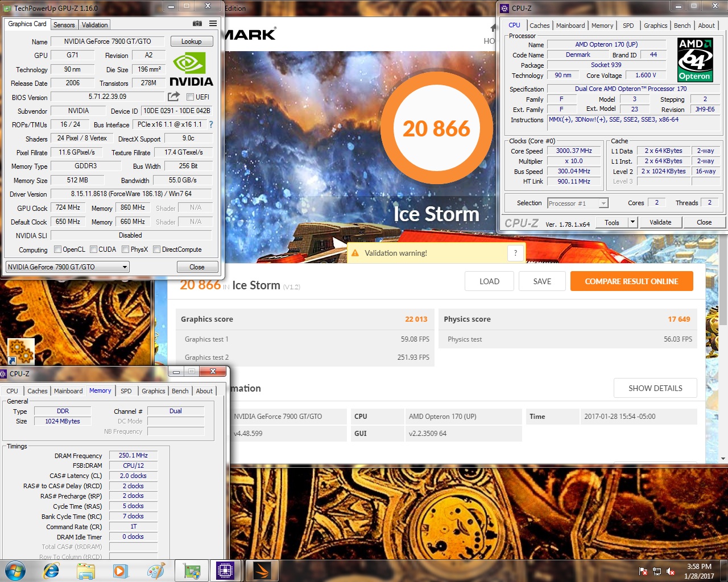728x582 pixels.
Task: Click the Tools button in CPU-Z
Action: tap(612, 222)
